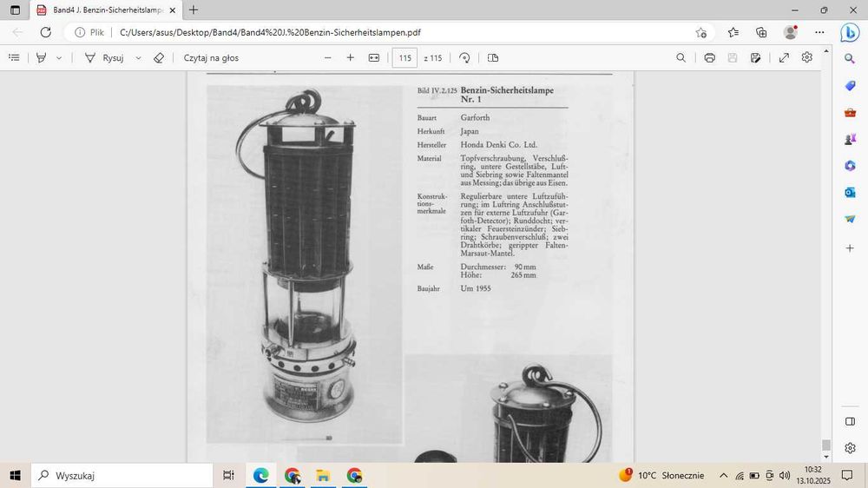Open the tab actions menu icon
Screen dimensions: 868x488
[15, 10]
